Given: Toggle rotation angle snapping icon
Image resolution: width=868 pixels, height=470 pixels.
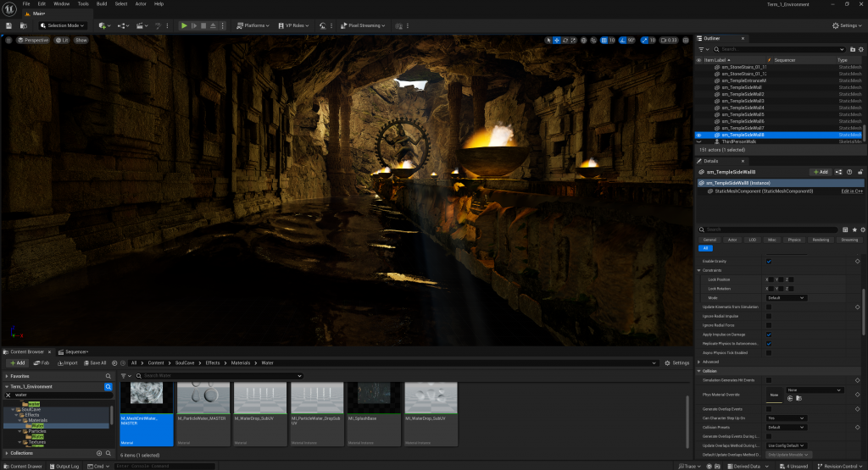Looking at the screenshot, I should pyautogui.click(x=623, y=40).
